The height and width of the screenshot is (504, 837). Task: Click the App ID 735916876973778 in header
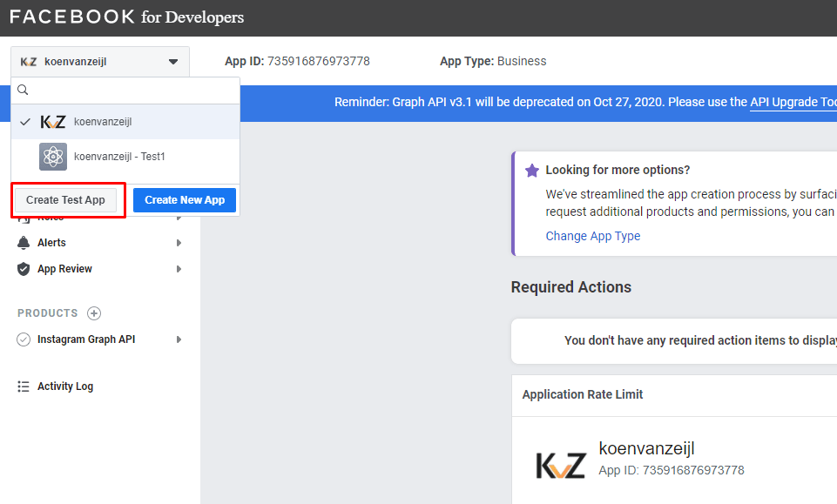click(x=297, y=61)
